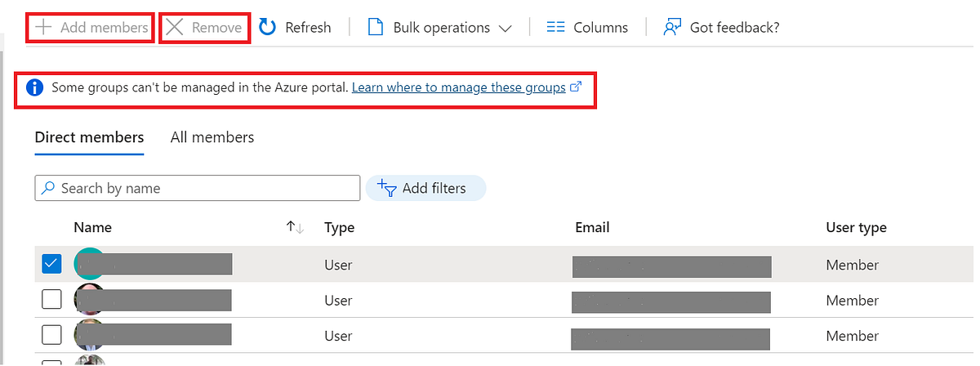Click the blue information icon in banner
Viewport: 980px width, 366px height.
pyautogui.click(x=34, y=87)
